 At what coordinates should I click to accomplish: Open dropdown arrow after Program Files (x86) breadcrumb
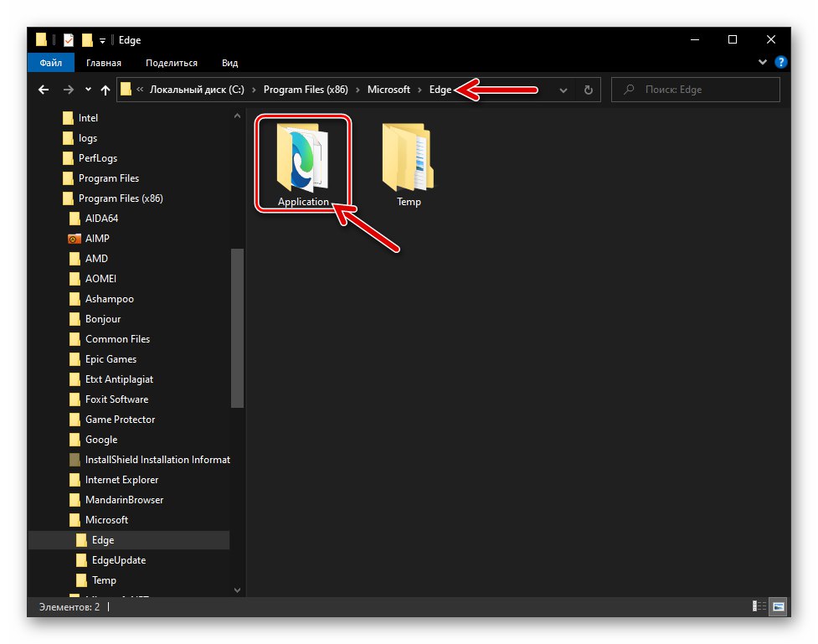tap(358, 90)
